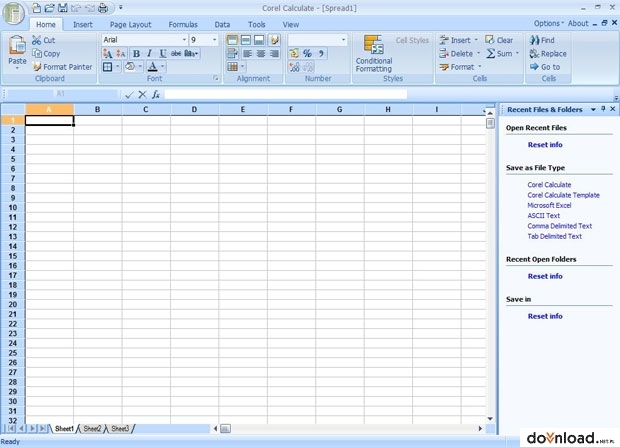Click the currency format icon
This screenshot has width=620, height=447.
294,53
